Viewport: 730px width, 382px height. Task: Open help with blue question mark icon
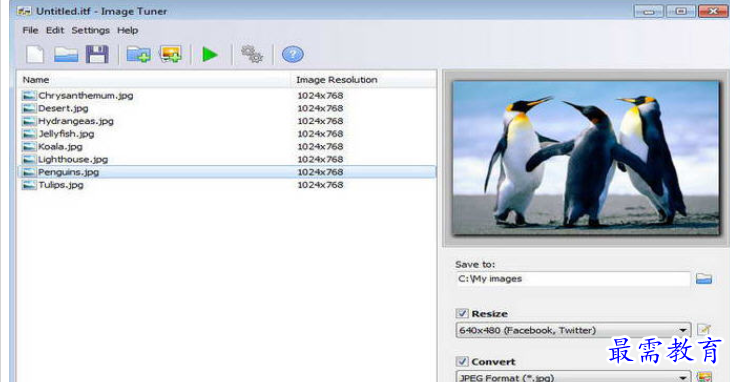[x=293, y=54]
